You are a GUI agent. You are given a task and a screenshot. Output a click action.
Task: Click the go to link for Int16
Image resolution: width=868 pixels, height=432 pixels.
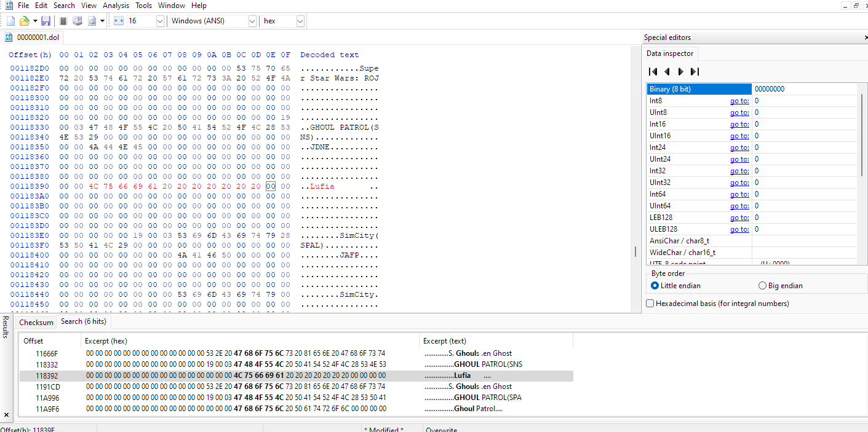[x=739, y=124]
